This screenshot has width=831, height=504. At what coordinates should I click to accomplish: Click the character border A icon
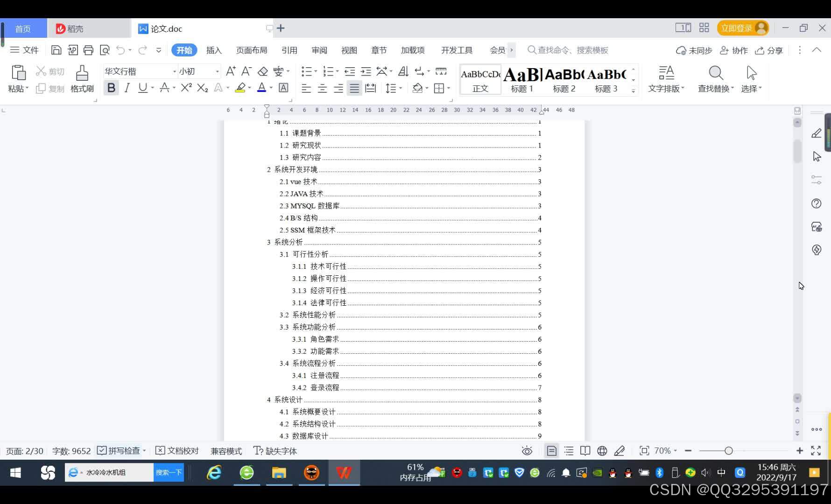[x=283, y=88]
